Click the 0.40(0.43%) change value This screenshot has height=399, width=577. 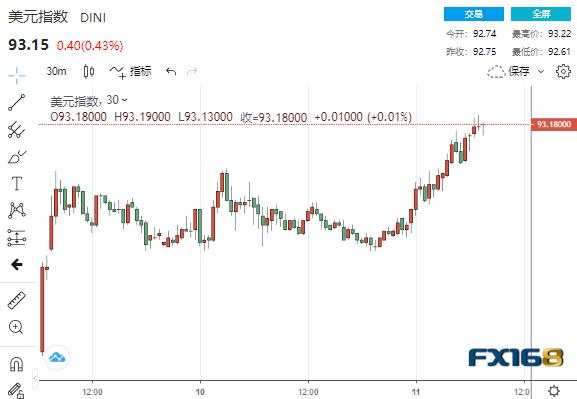(90, 46)
